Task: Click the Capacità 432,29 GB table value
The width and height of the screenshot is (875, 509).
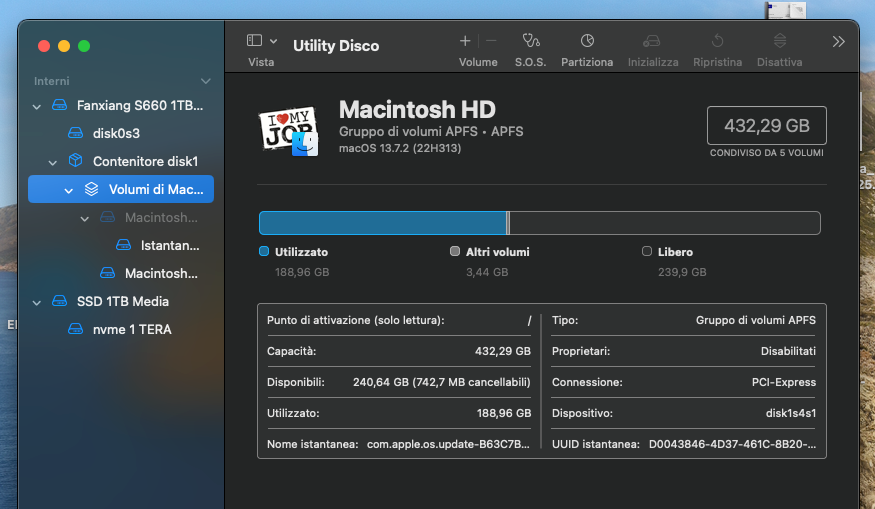Action: (503, 352)
